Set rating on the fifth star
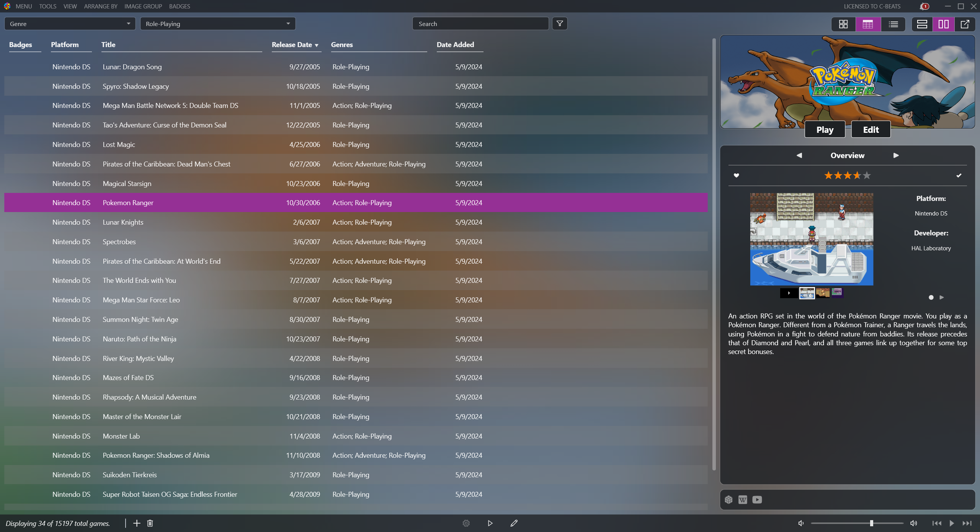 point(867,175)
